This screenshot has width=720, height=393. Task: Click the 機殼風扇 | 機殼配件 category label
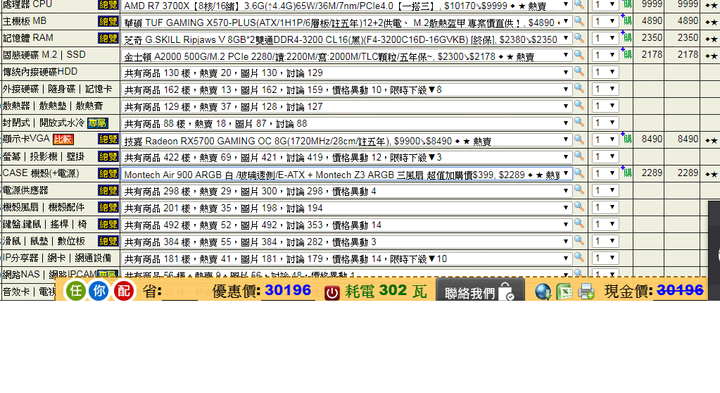tap(44, 208)
